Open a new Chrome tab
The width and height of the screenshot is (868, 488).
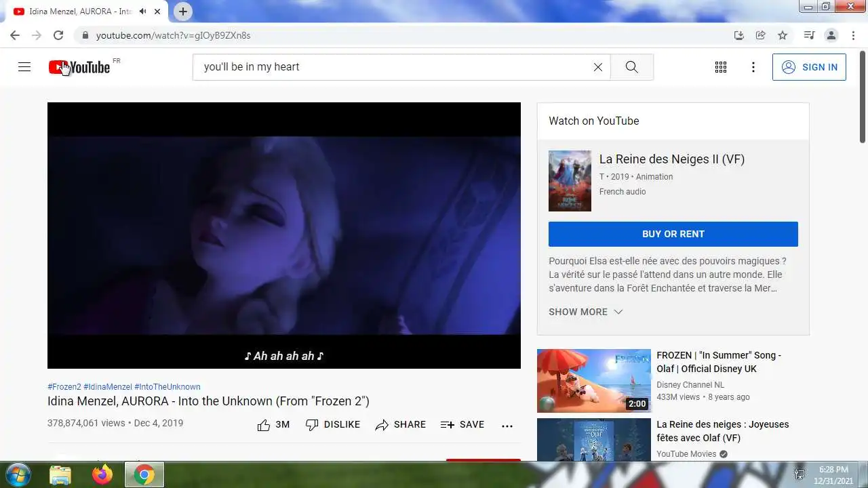coord(183,12)
